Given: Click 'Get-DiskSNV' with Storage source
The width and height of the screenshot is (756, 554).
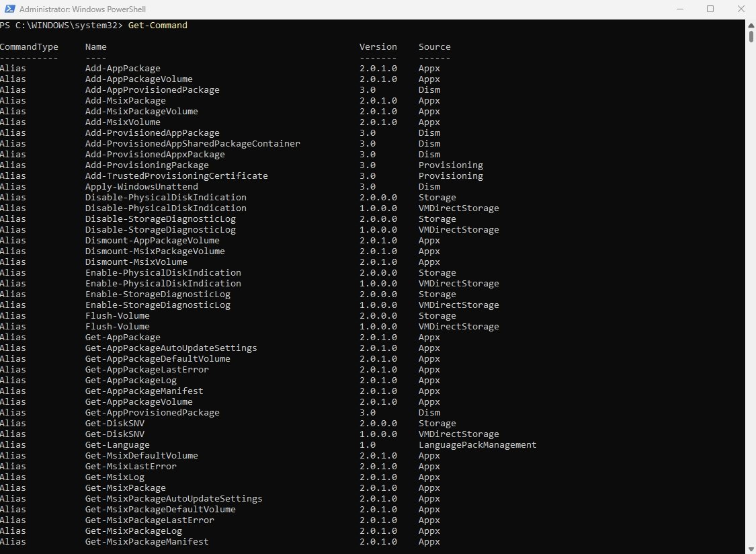Looking at the screenshot, I should click(115, 423).
